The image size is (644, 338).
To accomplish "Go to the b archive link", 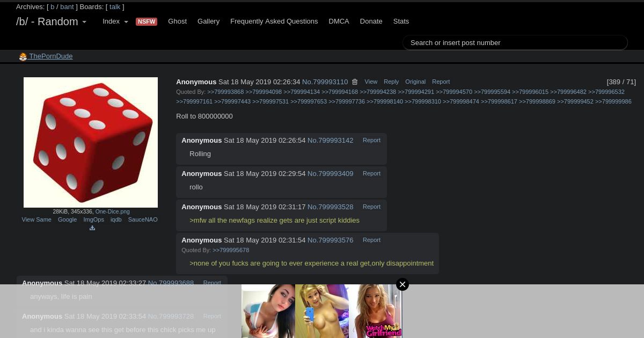I will tap(53, 7).
